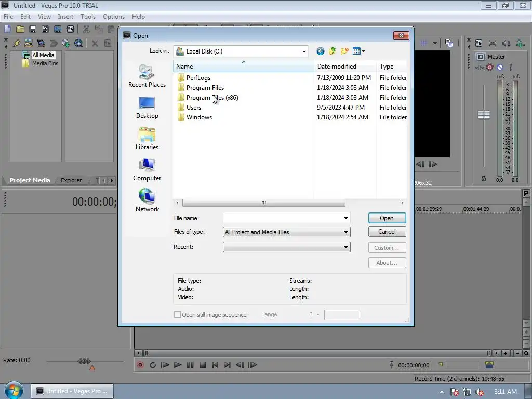Click the Windows Start button
The height and width of the screenshot is (399, 532).
click(14, 390)
